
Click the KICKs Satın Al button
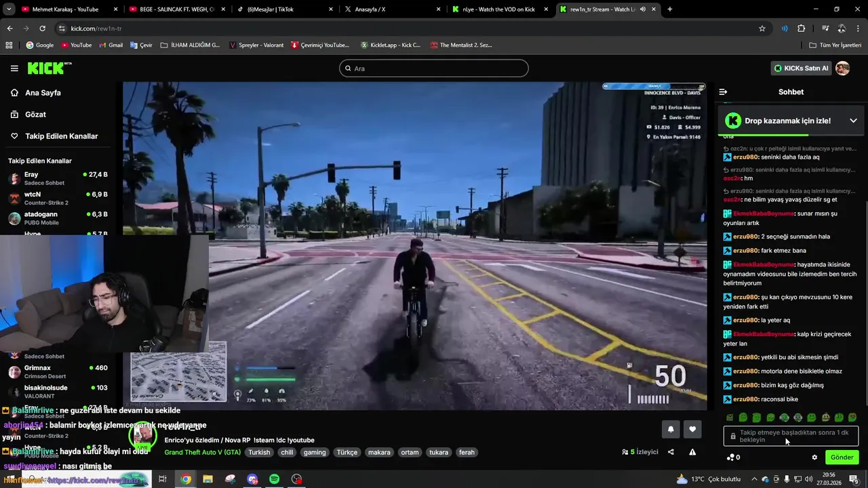click(x=801, y=68)
